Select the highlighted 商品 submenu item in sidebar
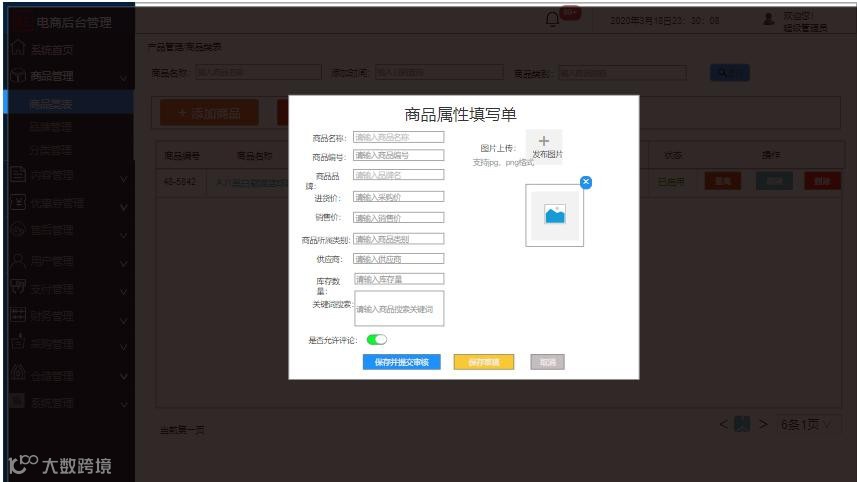 click(68, 103)
